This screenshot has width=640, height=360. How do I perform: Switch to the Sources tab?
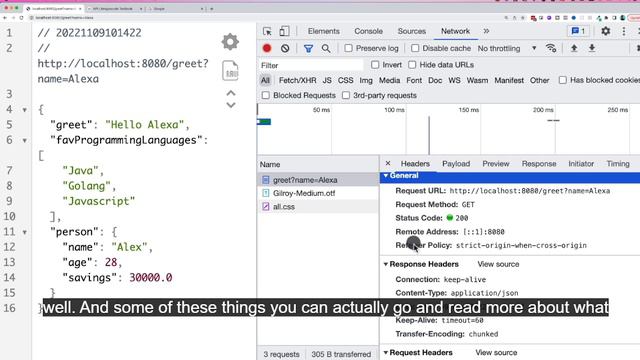click(x=411, y=31)
